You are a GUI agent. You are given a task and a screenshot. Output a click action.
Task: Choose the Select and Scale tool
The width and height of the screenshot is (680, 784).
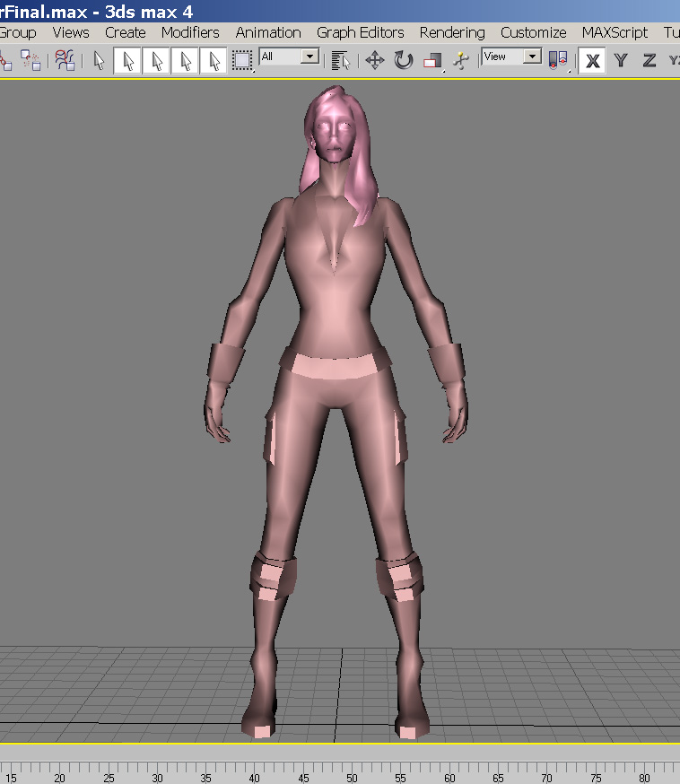[x=432, y=61]
